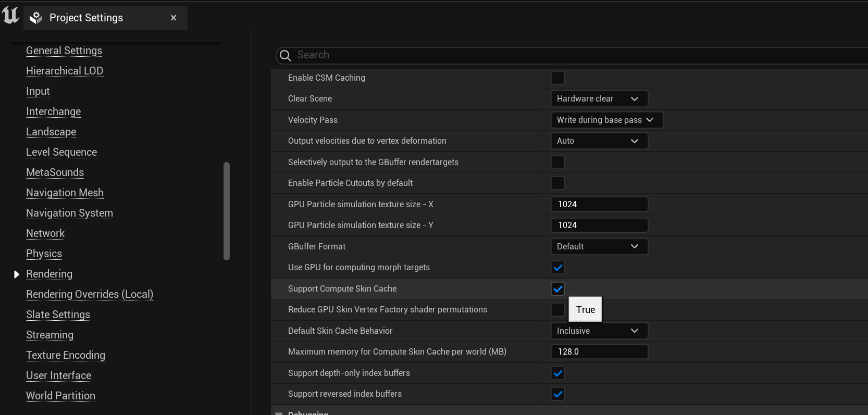Open MetaSounds settings
Screen dimensions: 868x415
[55, 172]
